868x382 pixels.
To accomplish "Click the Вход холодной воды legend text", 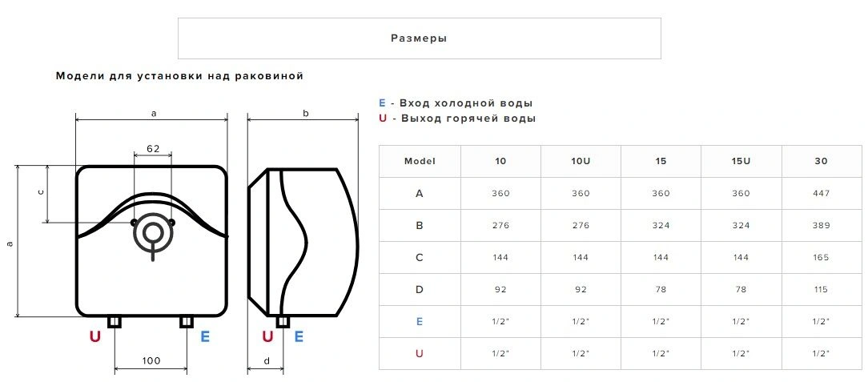I will [x=466, y=103].
